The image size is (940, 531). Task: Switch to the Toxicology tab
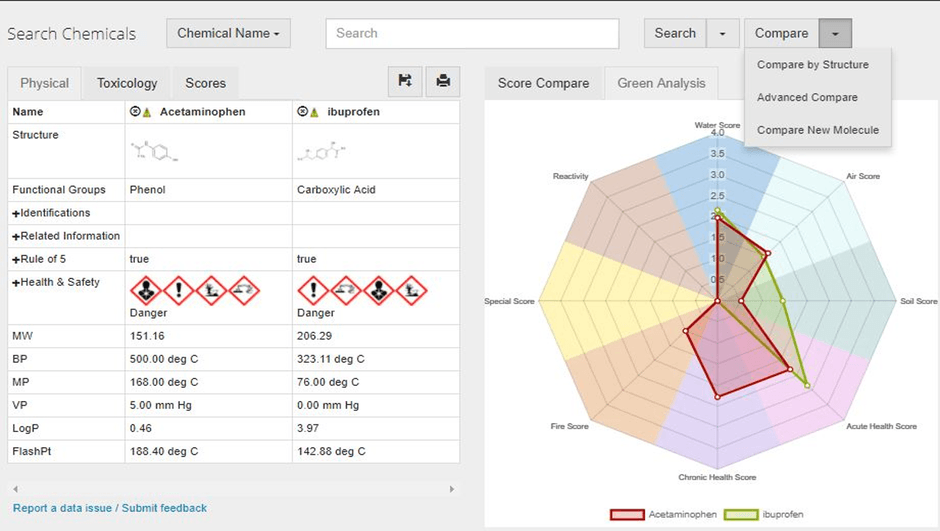coord(127,83)
